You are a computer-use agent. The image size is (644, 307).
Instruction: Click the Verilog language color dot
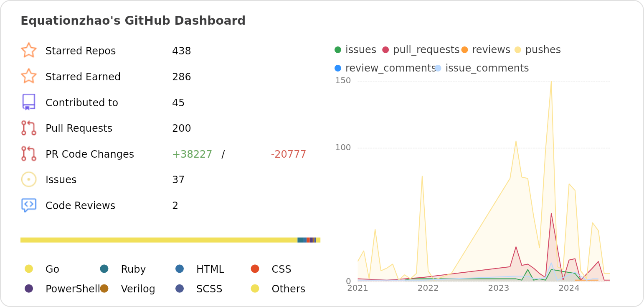[x=104, y=288]
